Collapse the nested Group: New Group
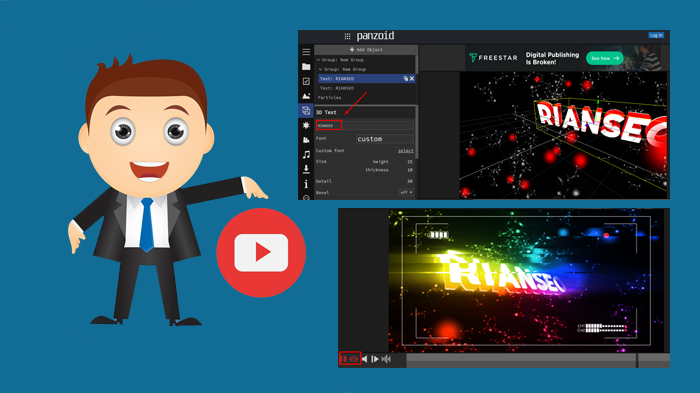Viewport: 700px width, 393px height. pyautogui.click(x=320, y=69)
